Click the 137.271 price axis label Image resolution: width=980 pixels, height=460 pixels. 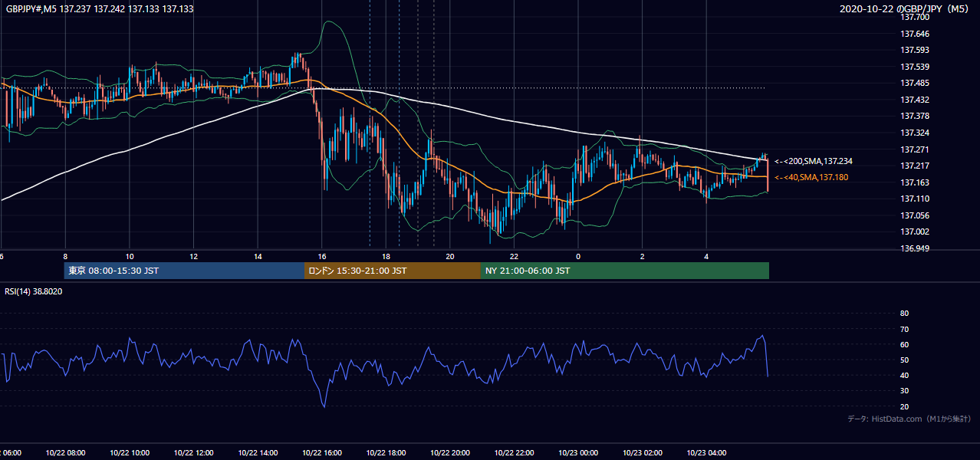(916, 149)
